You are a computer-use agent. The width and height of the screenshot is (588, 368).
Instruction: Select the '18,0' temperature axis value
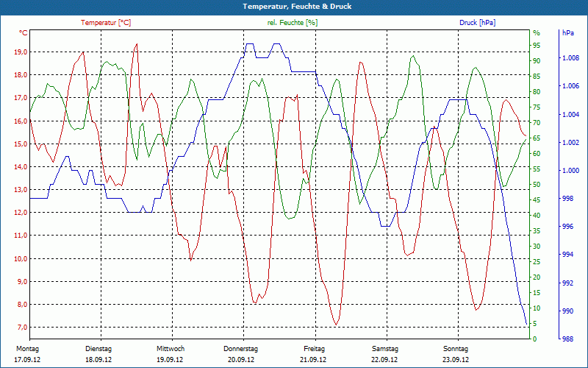tap(21, 75)
